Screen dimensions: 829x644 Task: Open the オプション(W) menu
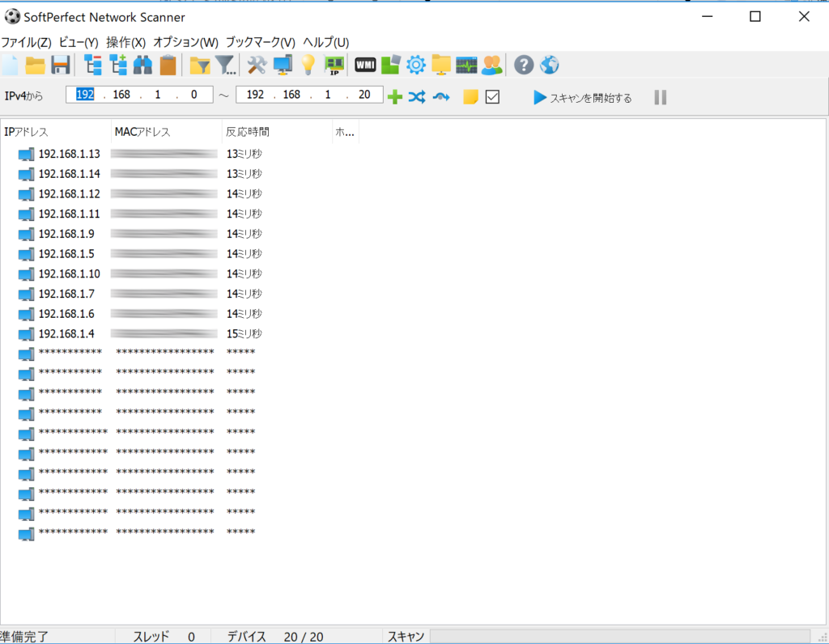click(x=185, y=42)
